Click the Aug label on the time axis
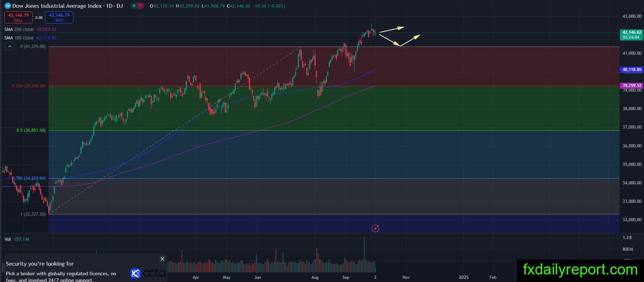This screenshot has width=644, height=282. [x=315, y=277]
